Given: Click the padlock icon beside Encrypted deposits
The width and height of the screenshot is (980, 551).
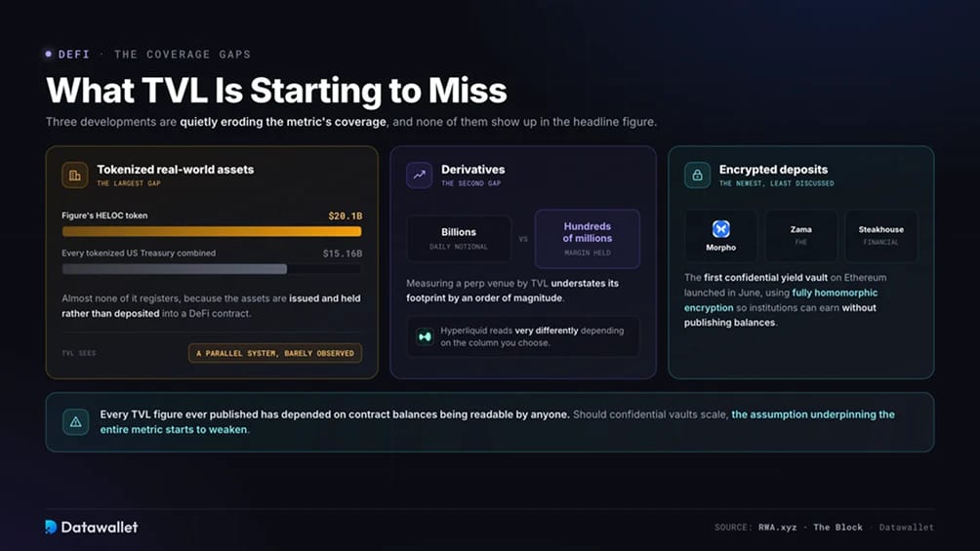Looking at the screenshot, I should click(697, 175).
